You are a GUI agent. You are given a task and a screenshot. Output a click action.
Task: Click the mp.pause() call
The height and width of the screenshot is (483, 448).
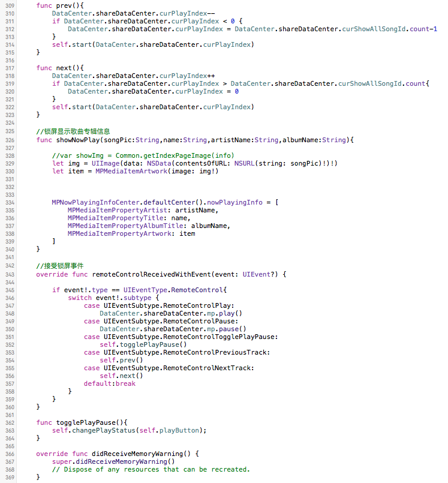[227, 329]
